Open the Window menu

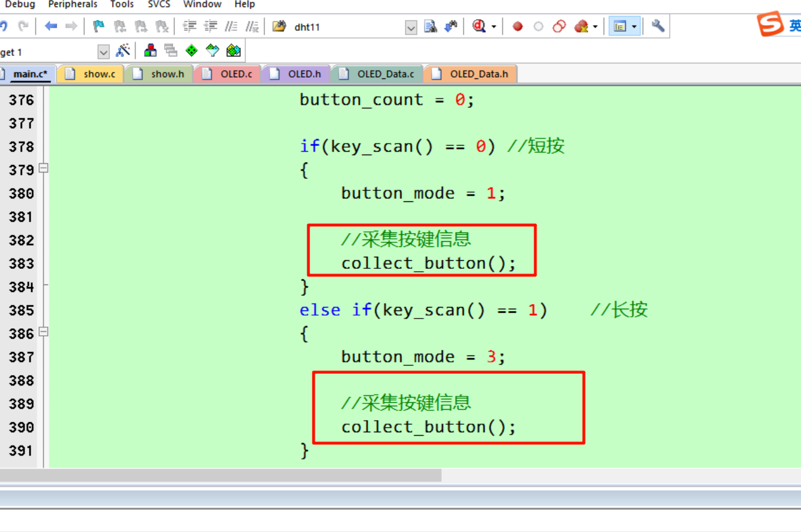click(202, 5)
